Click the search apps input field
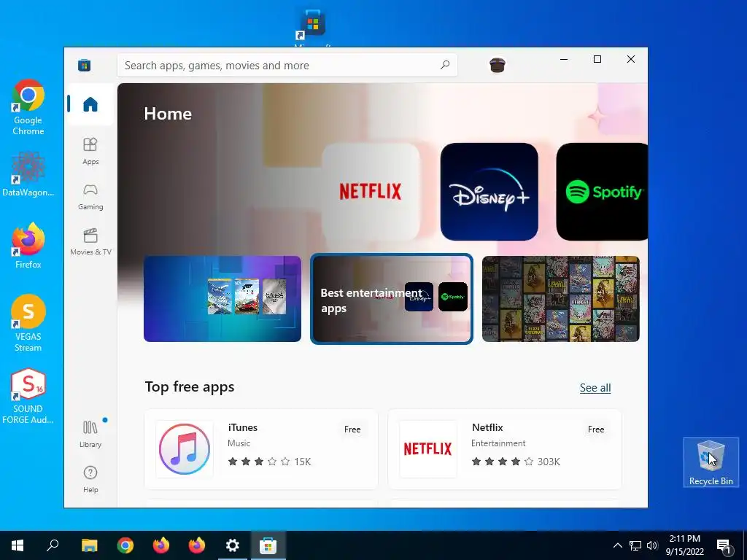The width and height of the screenshot is (747, 560). tap(287, 65)
